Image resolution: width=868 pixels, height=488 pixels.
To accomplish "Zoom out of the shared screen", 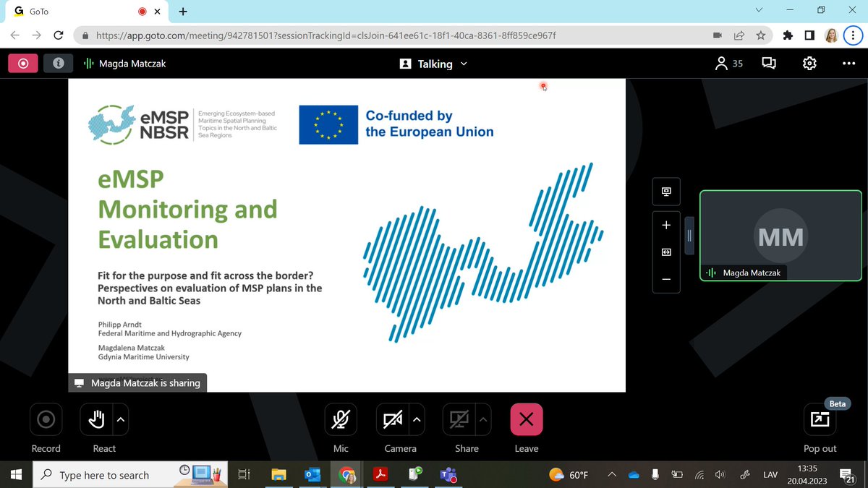I will tap(666, 280).
